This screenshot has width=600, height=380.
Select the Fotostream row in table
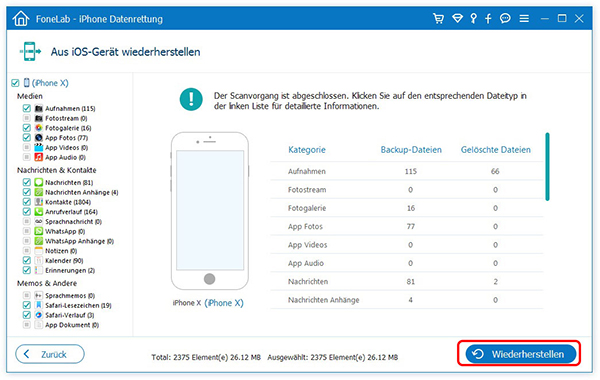coord(407,189)
